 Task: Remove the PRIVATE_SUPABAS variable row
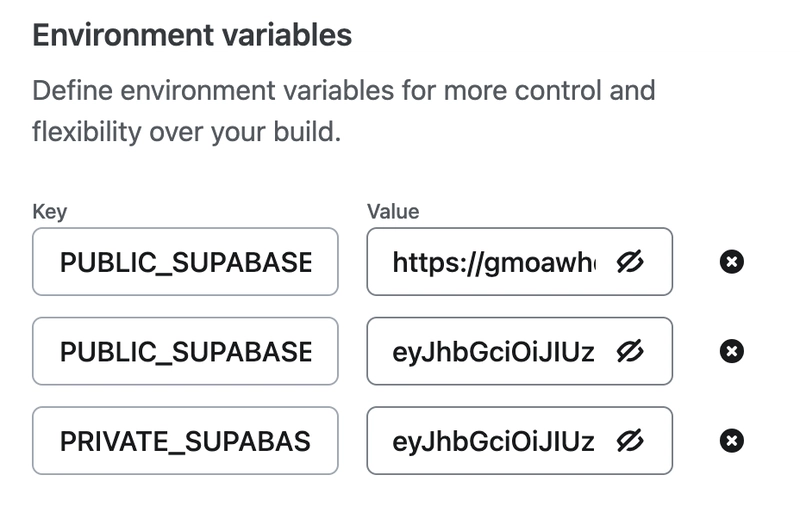732,441
